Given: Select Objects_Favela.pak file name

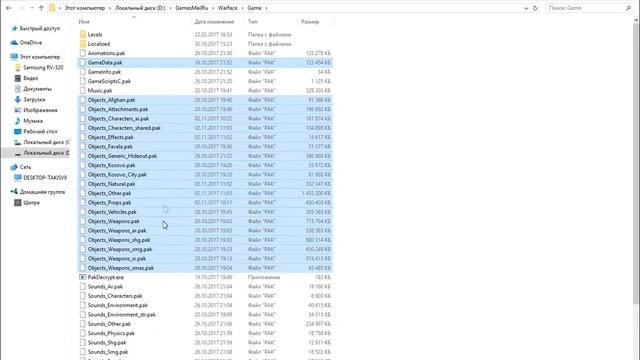Looking at the screenshot, I should point(110,147).
